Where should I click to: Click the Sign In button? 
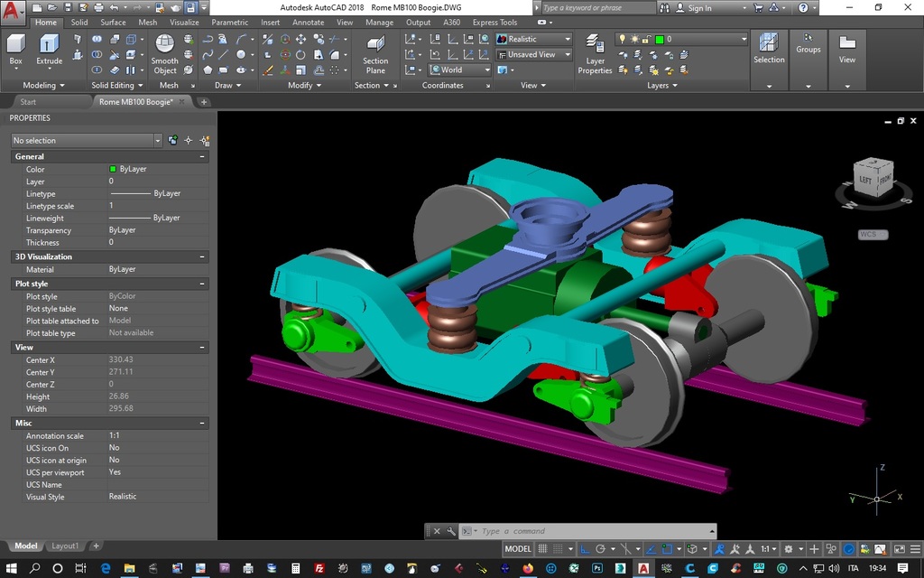[699, 8]
